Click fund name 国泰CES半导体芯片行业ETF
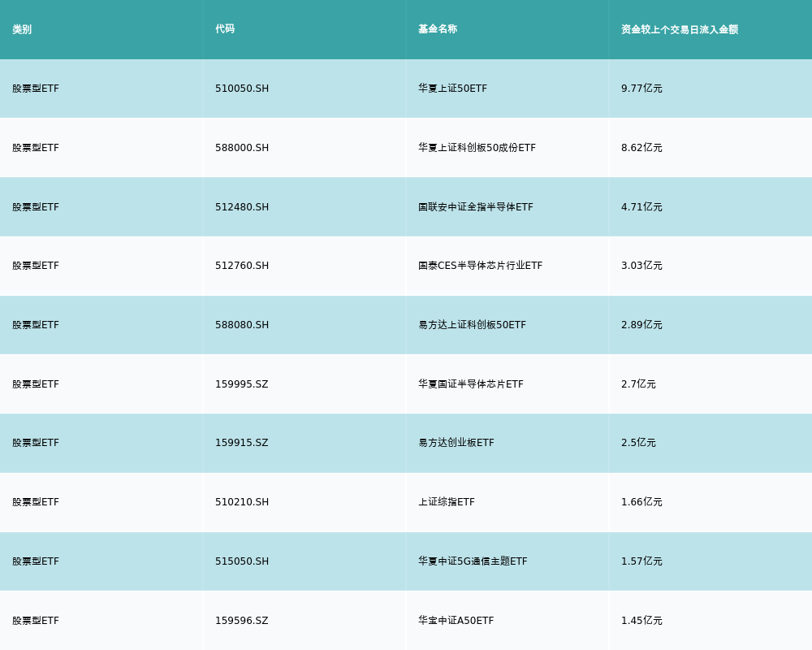Image resolution: width=812 pixels, height=650 pixels. coord(480,266)
